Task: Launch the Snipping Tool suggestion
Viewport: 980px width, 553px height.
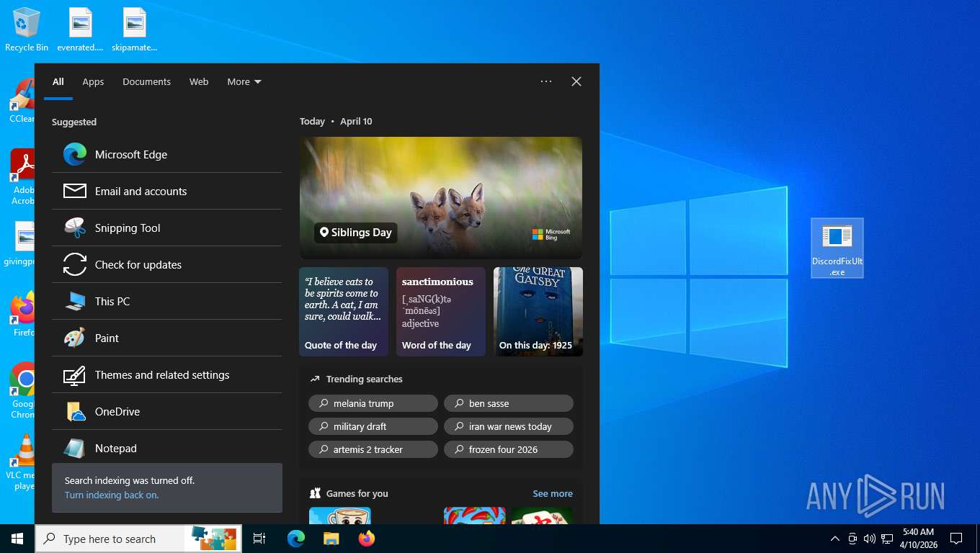Action: 166,228
